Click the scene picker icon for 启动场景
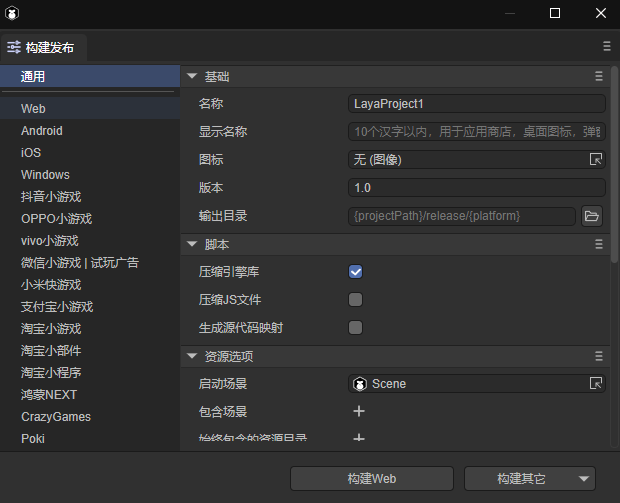This screenshot has height=503, width=620. (x=595, y=384)
